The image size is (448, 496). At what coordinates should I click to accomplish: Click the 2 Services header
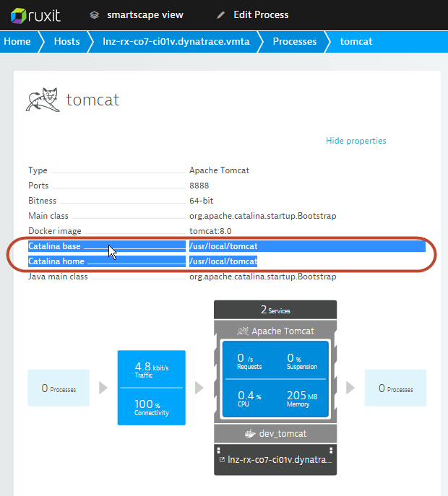coord(275,310)
